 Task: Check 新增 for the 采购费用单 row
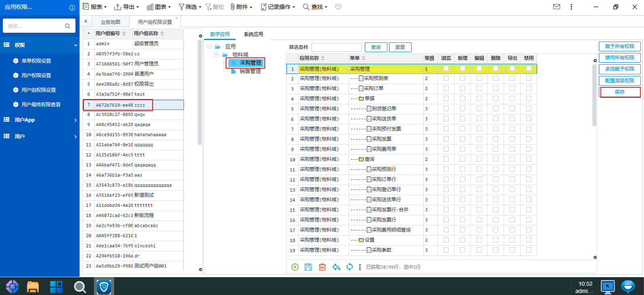pos(462,149)
